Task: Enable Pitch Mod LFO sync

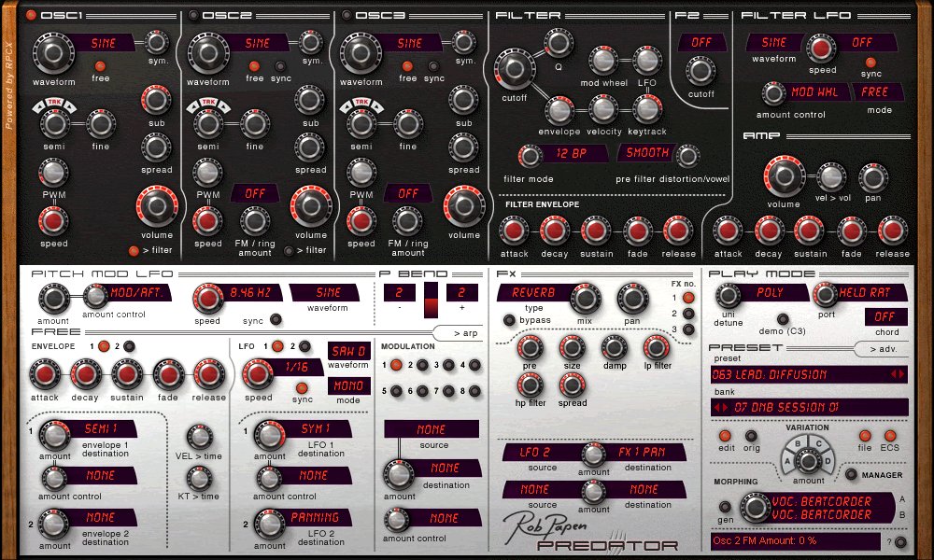Action: pos(276,319)
